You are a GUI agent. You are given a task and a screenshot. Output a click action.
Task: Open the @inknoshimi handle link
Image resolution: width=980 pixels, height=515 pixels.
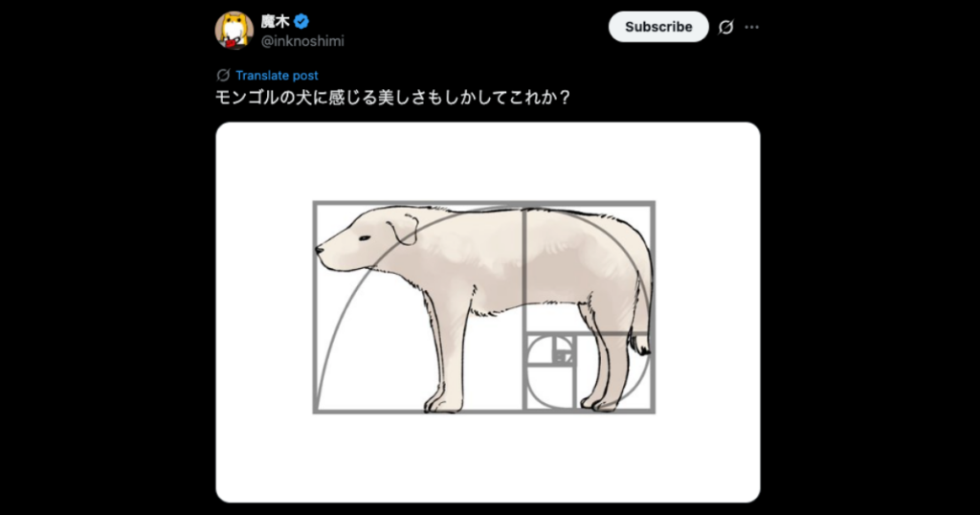pos(302,41)
